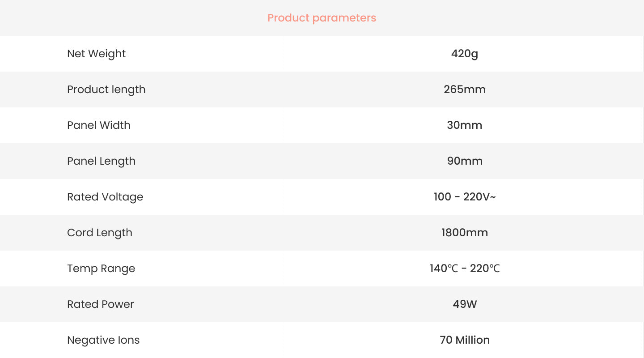This screenshot has width=644, height=358.
Task: Select the Product length label
Action: (x=106, y=89)
